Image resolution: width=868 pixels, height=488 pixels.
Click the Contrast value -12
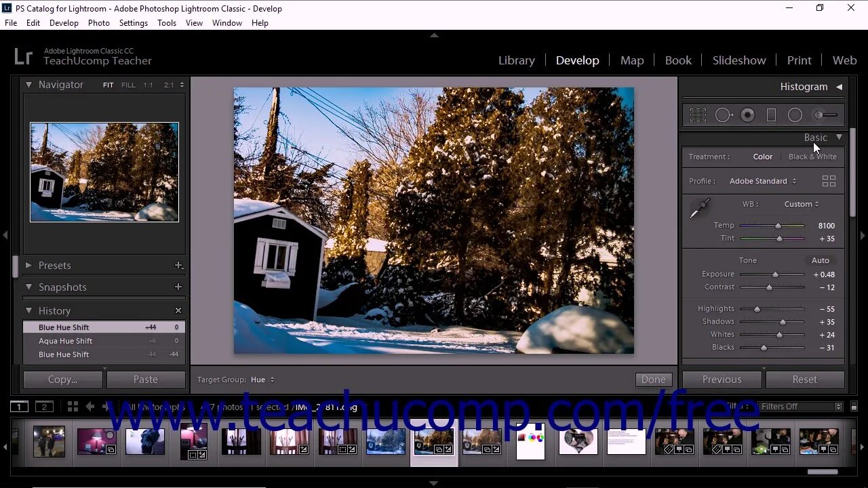coord(827,287)
